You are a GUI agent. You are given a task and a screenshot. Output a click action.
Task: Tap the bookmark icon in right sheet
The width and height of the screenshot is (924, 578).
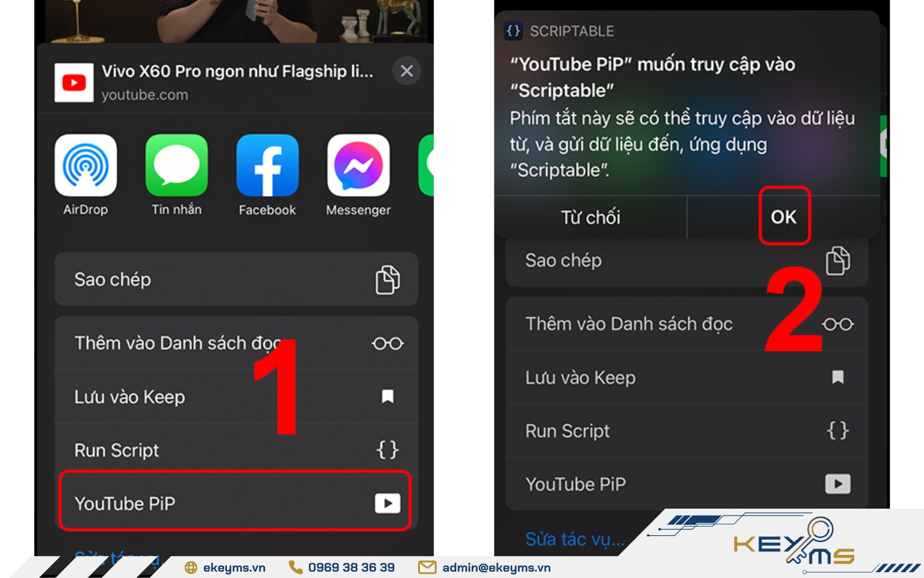838,377
